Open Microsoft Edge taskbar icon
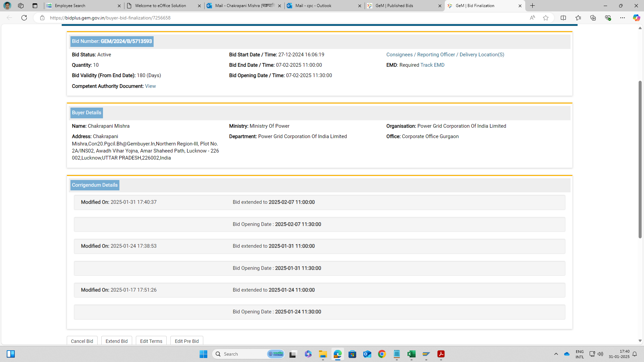Screen dimensions: 644x362 pyautogui.click(x=337, y=354)
